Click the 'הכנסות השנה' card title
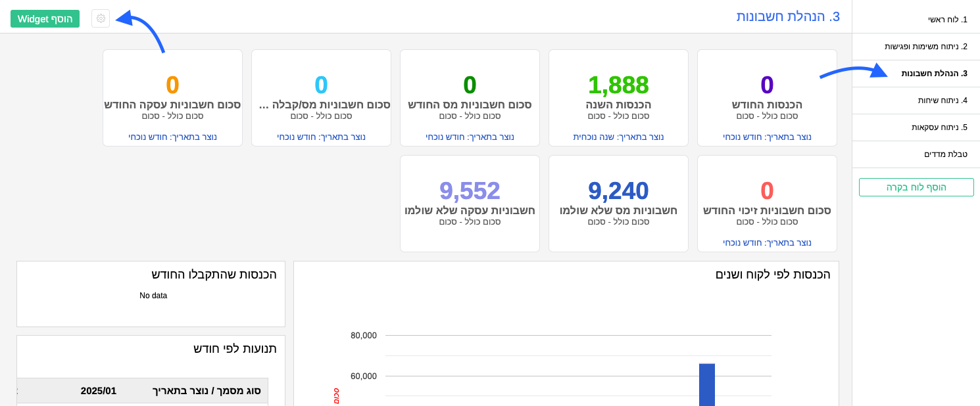980x406 pixels. tap(618, 104)
